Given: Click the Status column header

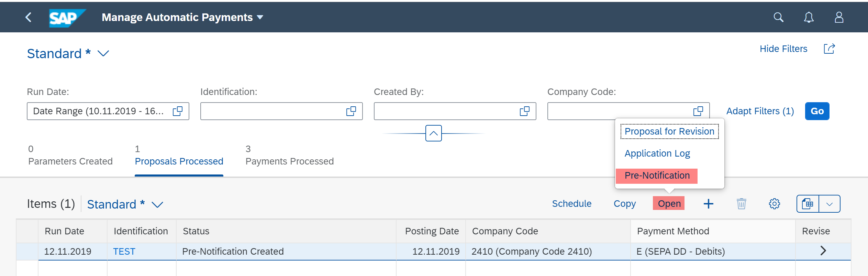Looking at the screenshot, I should [x=286, y=231].
